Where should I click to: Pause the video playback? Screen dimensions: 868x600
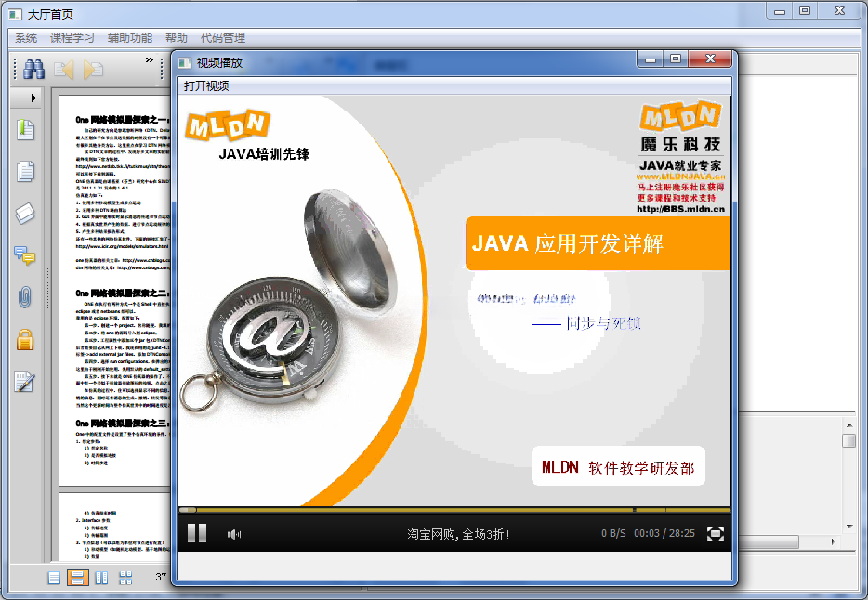click(197, 534)
